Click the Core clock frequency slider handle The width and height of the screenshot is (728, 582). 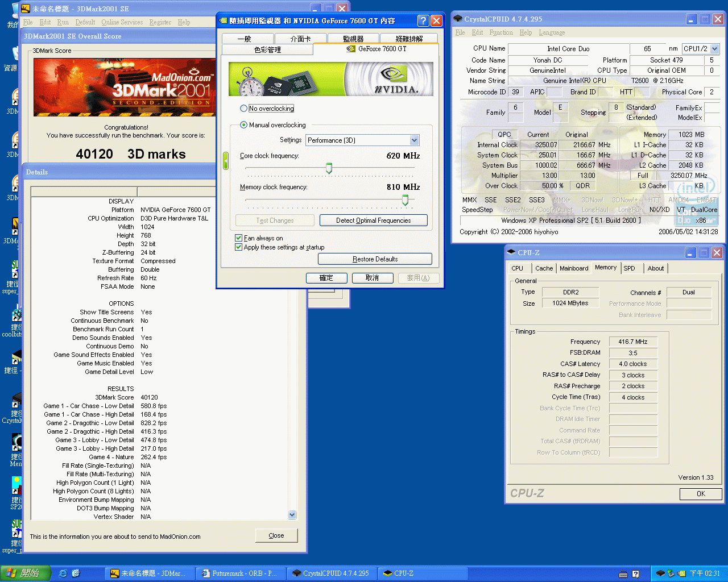329,168
